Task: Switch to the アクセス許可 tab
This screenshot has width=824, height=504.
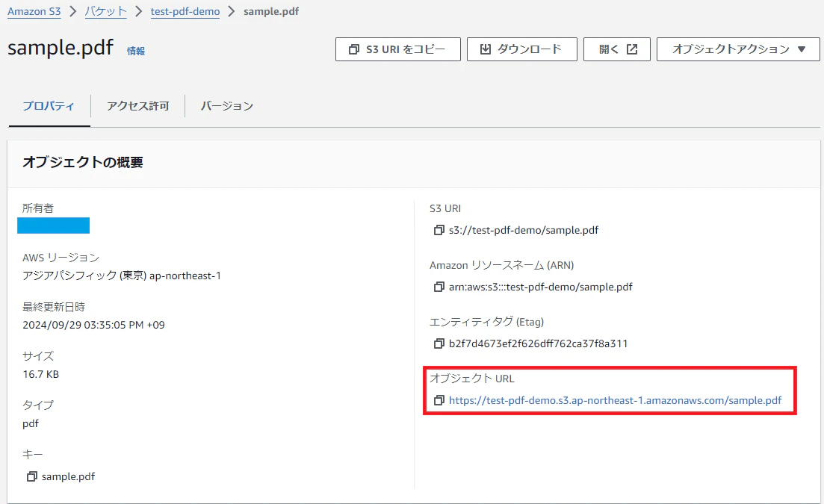Action: (x=137, y=106)
